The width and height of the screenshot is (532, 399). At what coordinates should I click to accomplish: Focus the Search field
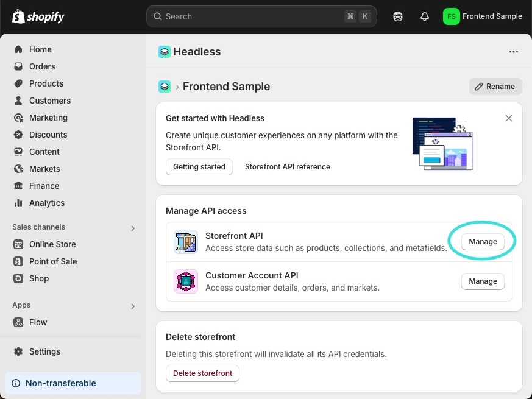tap(261, 16)
